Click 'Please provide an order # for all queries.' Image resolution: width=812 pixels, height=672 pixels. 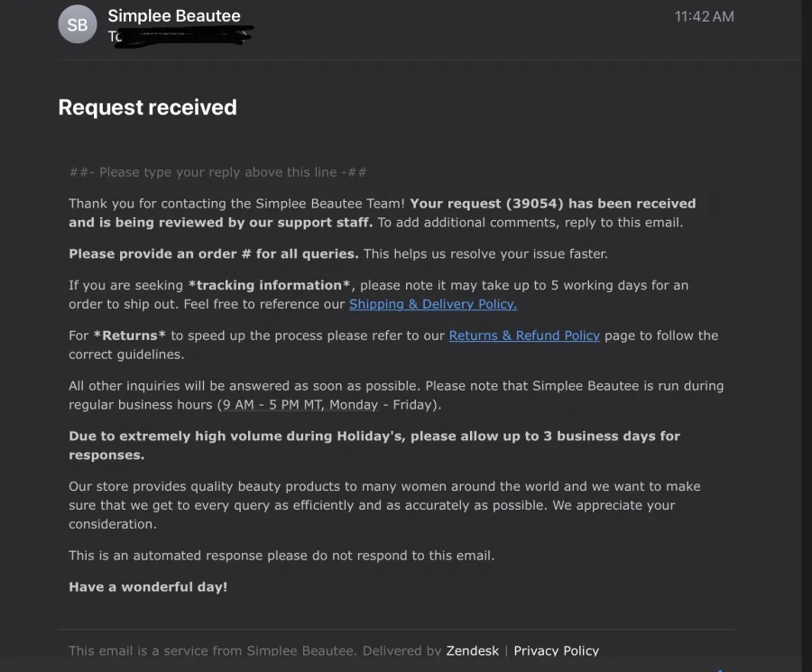pos(214,253)
